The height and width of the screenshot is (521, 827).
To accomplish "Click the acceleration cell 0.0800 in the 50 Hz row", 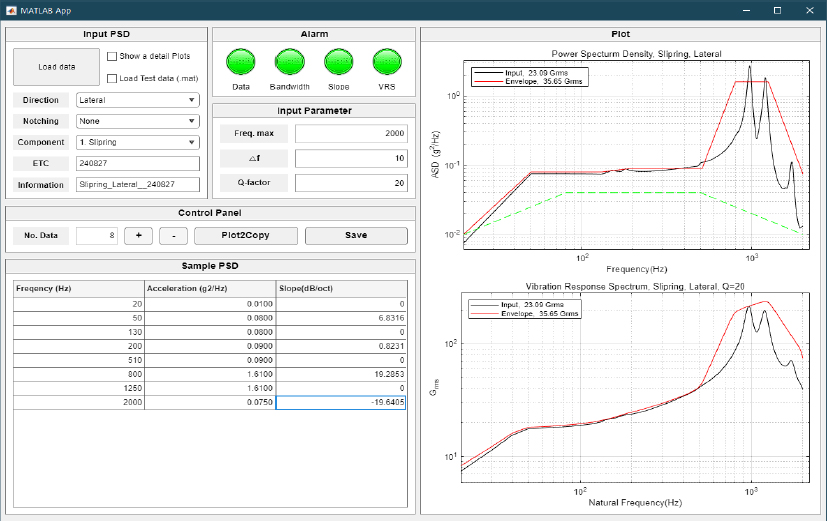I will click(x=210, y=318).
